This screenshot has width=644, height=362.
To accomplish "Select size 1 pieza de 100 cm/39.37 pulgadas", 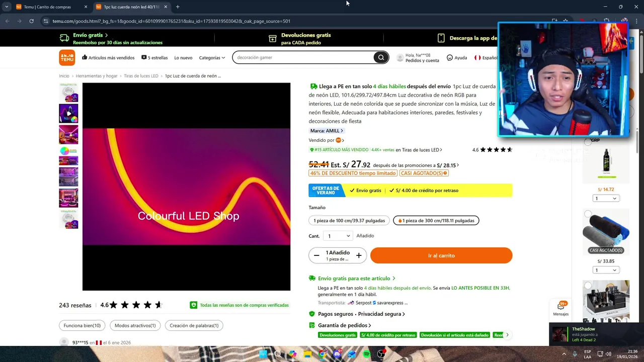I will click(x=349, y=220).
